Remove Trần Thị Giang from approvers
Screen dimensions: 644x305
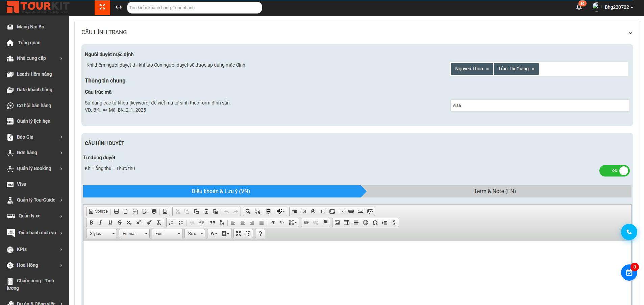533,69
